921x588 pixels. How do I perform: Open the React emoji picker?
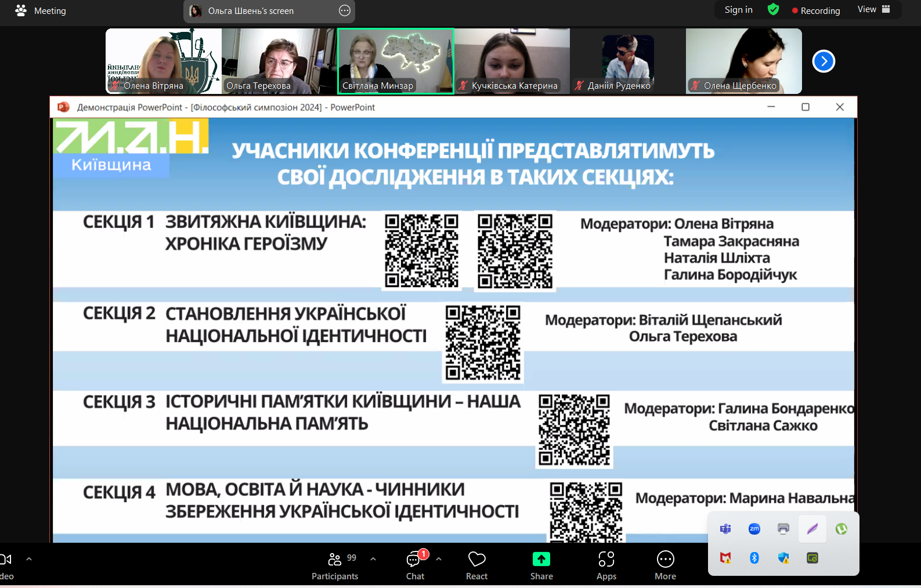476,565
